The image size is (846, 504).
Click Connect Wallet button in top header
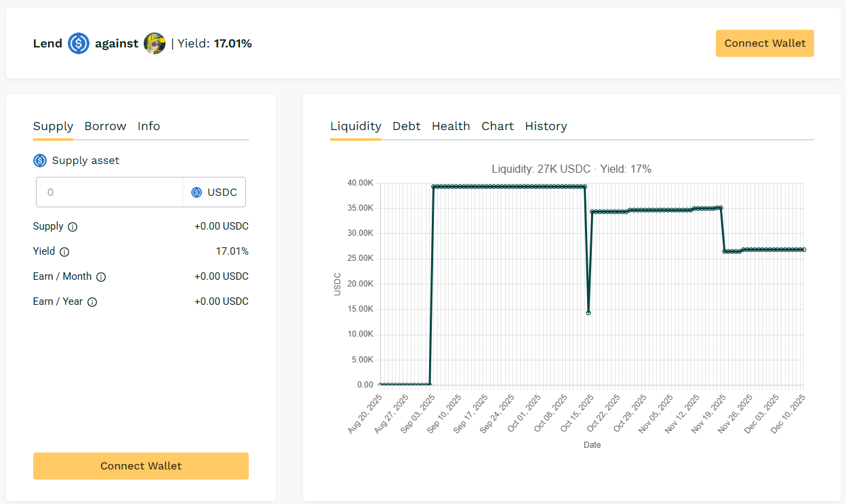[765, 43]
